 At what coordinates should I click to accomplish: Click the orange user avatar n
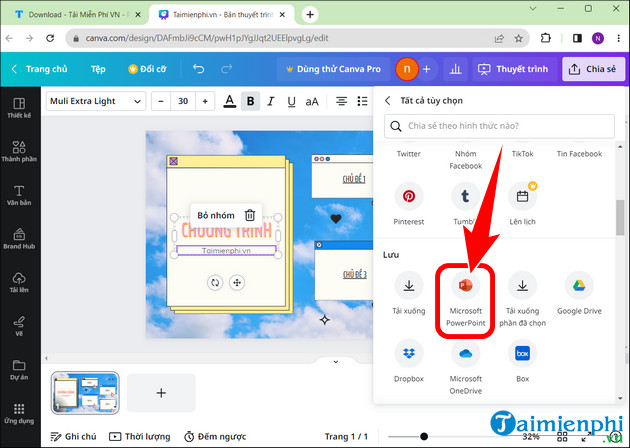tap(407, 69)
